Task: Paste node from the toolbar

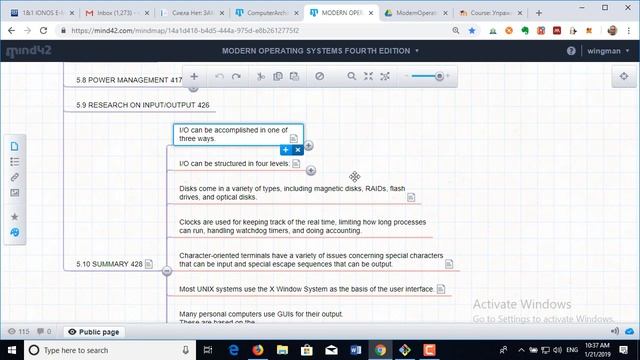Action: [294, 76]
